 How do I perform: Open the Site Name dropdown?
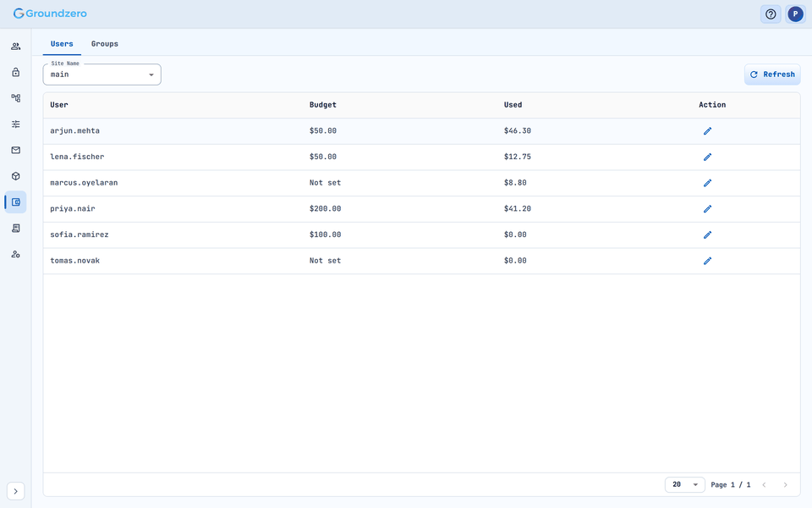[102, 75]
